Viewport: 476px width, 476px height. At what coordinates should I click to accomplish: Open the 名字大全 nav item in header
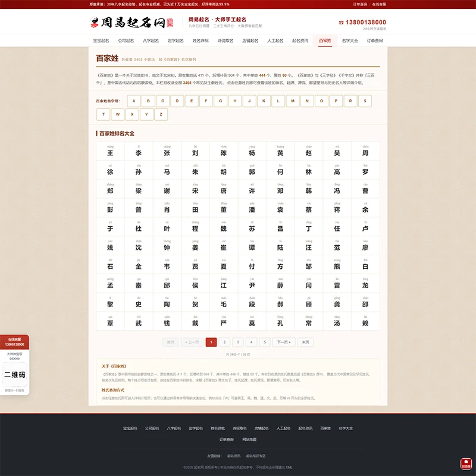click(350, 40)
